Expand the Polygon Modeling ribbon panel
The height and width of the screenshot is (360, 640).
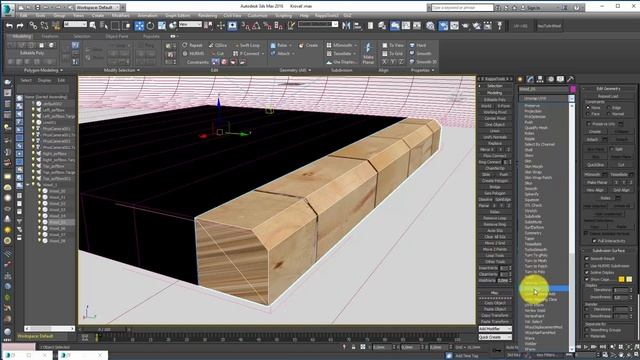tap(43, 70)
